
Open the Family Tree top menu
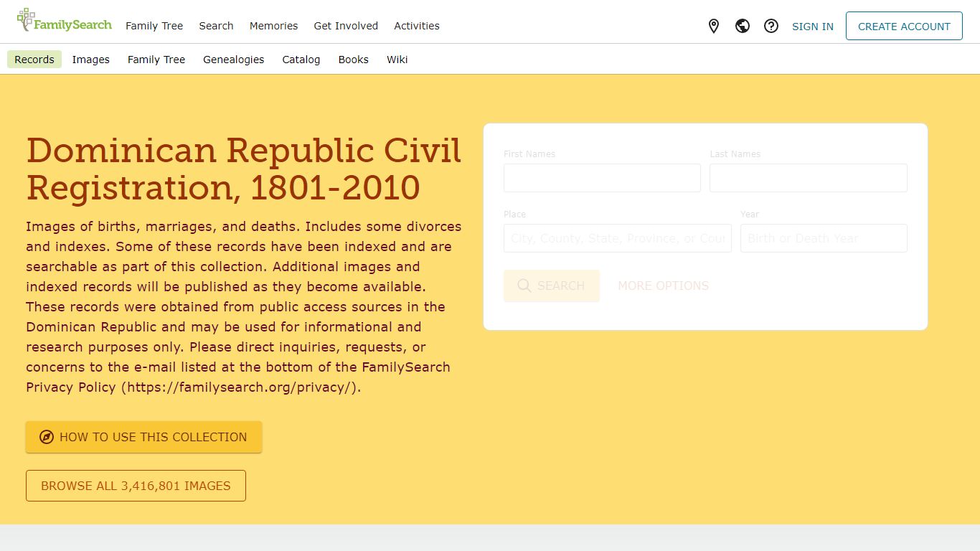click(154, 26)
